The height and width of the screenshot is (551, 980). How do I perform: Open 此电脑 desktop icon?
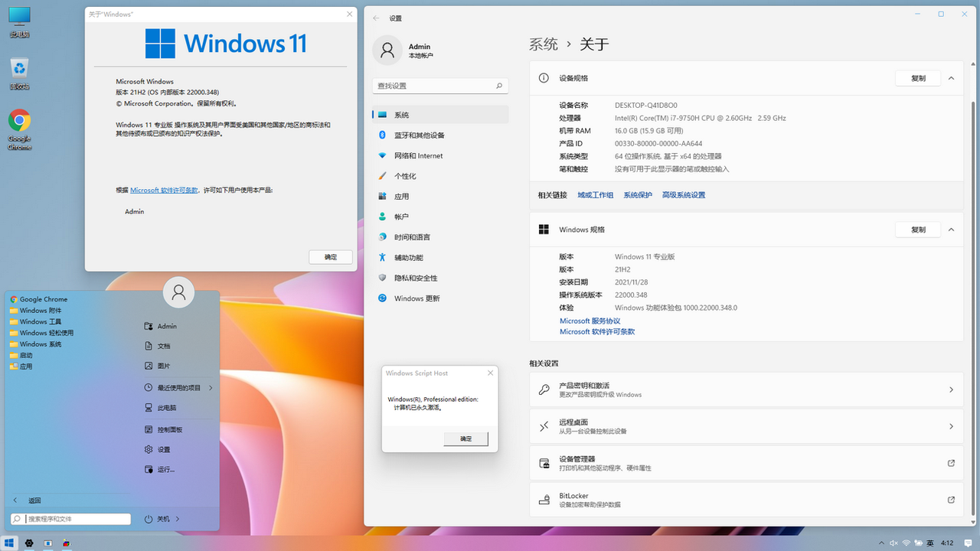19,22
